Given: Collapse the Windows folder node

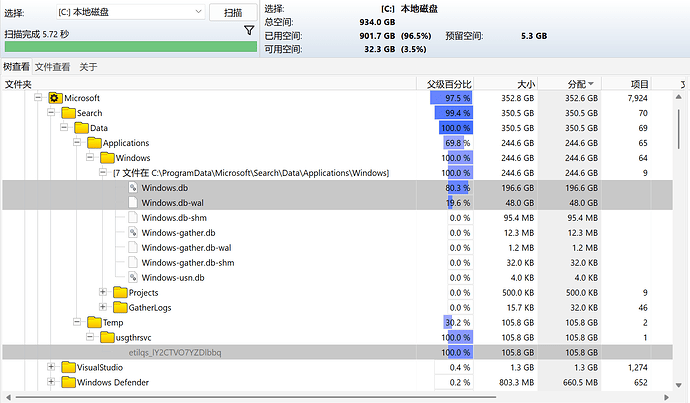Looking at the screenshot, I should coord(90,157).
